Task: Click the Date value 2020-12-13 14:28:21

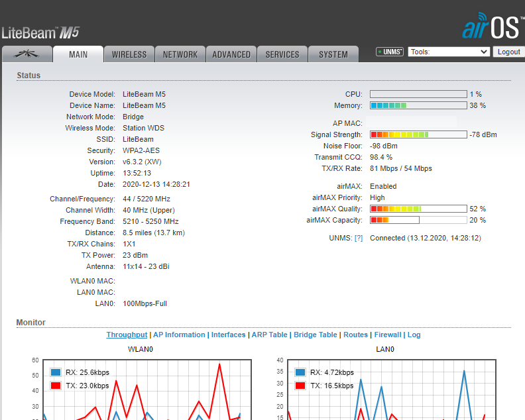Action: click(156, 184)
